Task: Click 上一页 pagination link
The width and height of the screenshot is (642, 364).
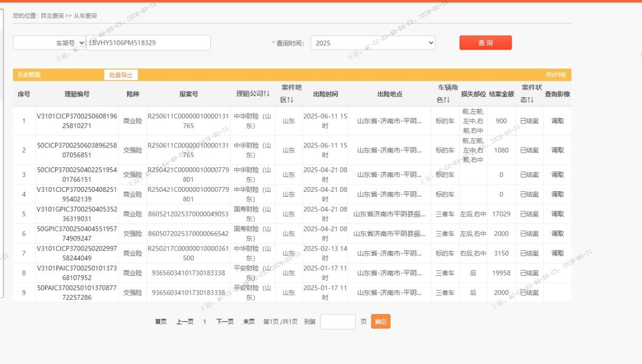Action: coord(185,322)
